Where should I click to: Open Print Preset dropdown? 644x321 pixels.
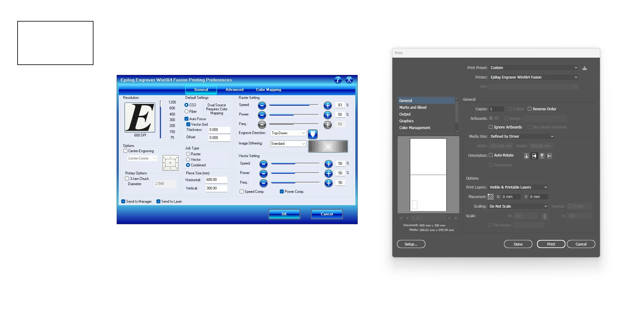point(534,68)
